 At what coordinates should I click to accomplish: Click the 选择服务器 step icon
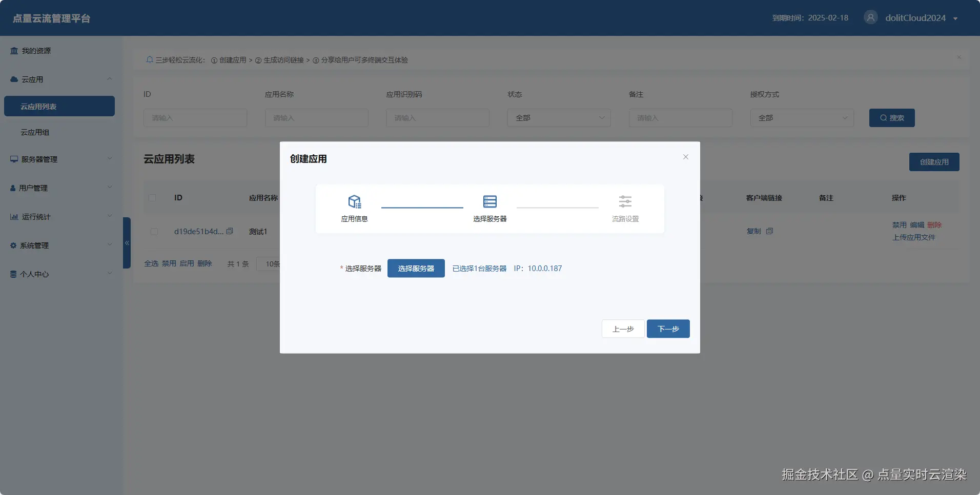[x=490, y=201]
